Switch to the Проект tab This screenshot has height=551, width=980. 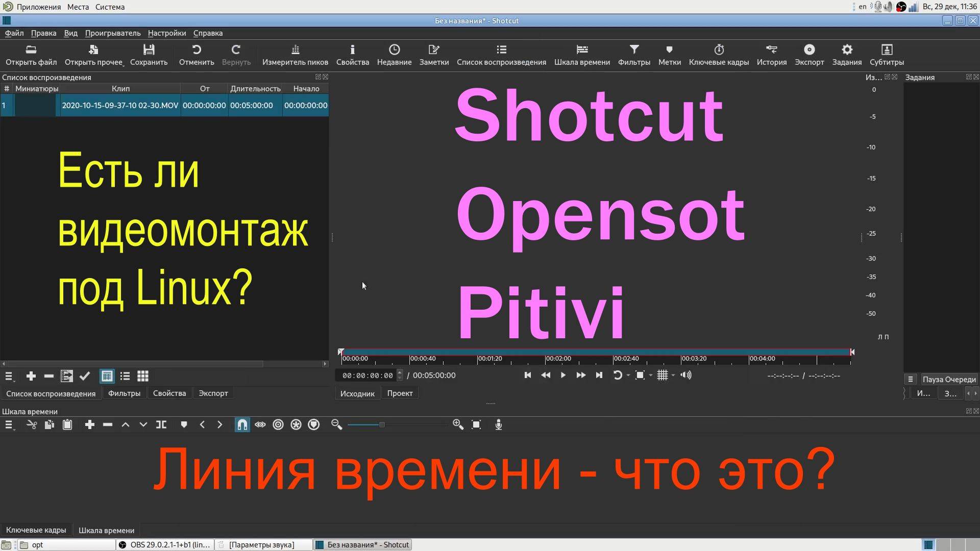pyautogui.click(x=400, y=393)
